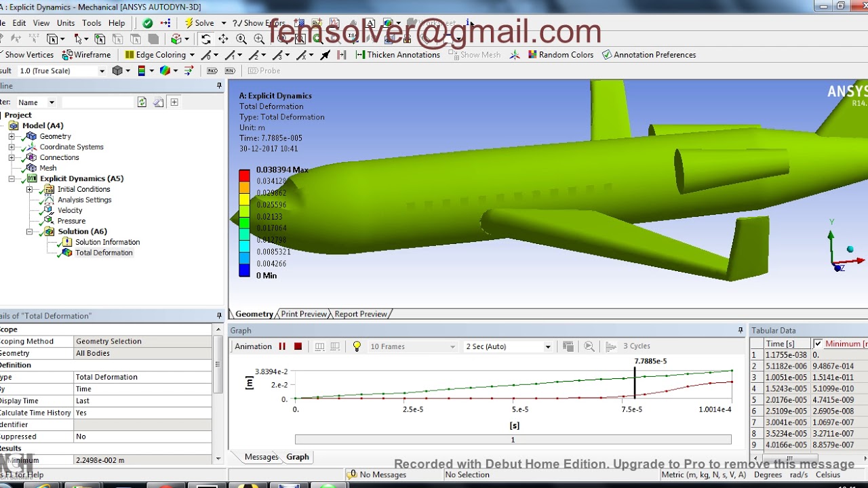Open the 10 Frames dropdown
Viewport: 868px width, 488px height.
tap(452, 346)
